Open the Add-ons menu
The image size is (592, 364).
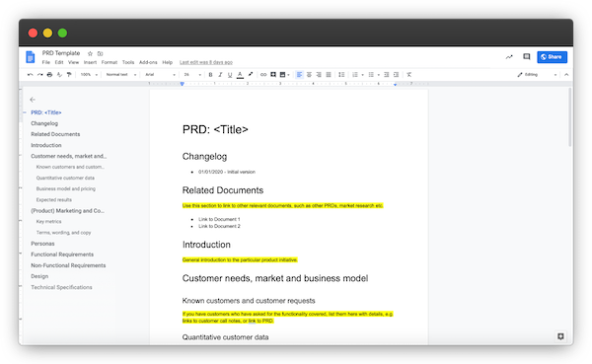[x=148, y=62]
